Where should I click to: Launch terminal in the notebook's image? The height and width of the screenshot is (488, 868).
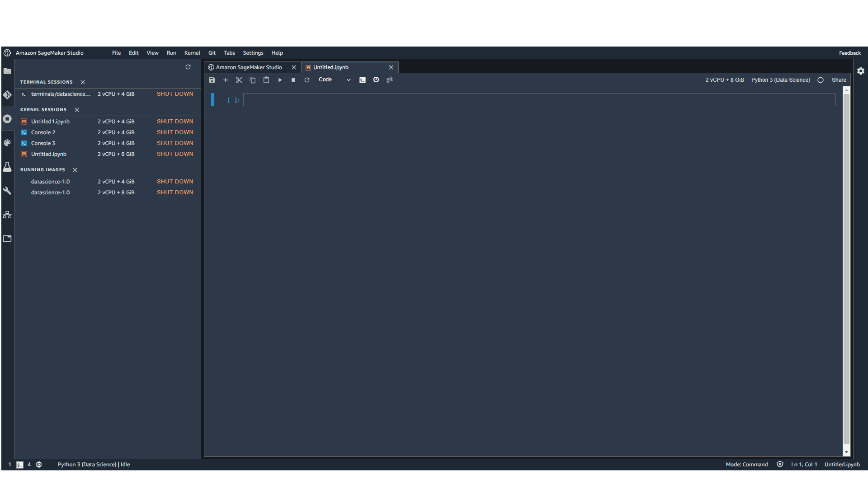363,80
